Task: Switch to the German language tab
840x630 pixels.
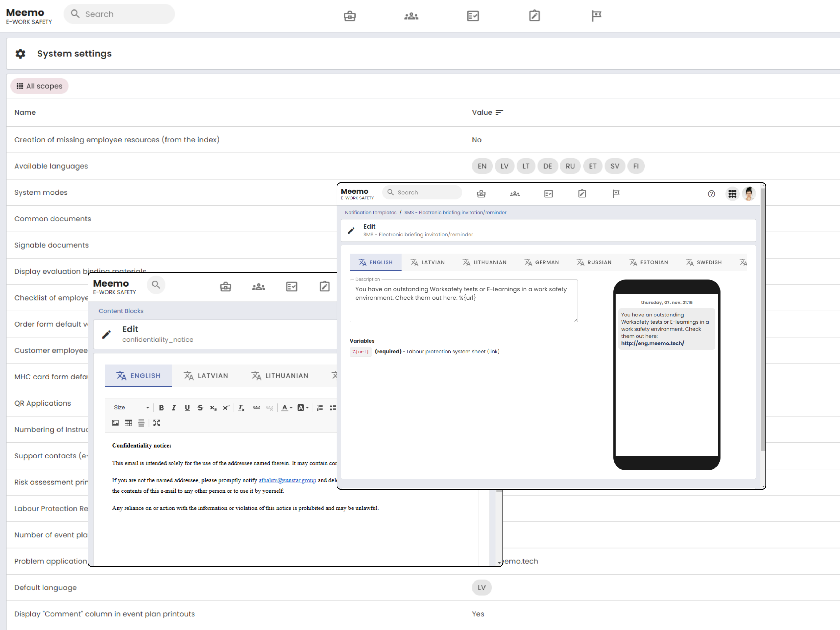Action: pos(542,262)
